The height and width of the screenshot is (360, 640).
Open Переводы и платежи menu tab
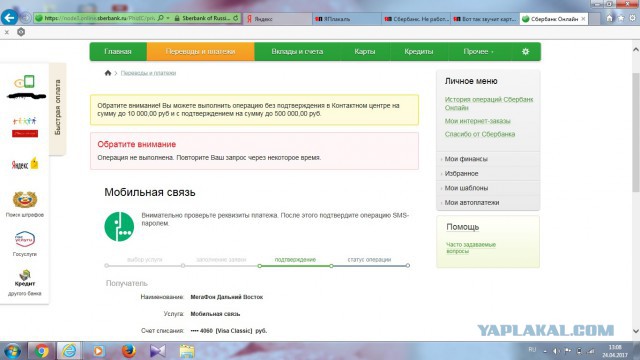pos(200,51)
